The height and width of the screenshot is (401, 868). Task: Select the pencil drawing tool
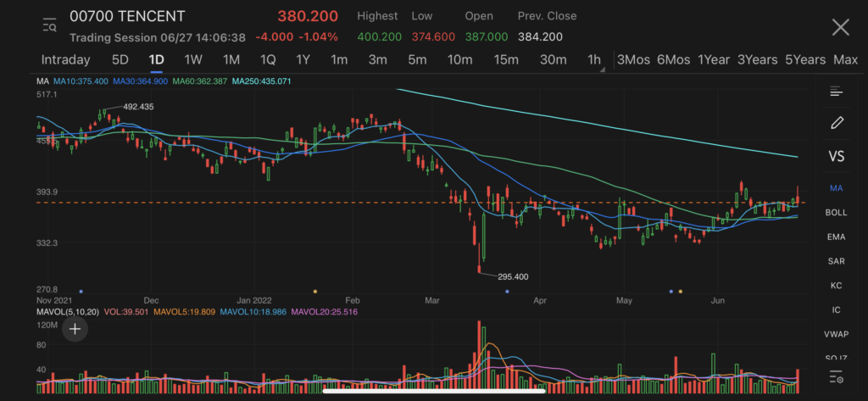(837, 123)
